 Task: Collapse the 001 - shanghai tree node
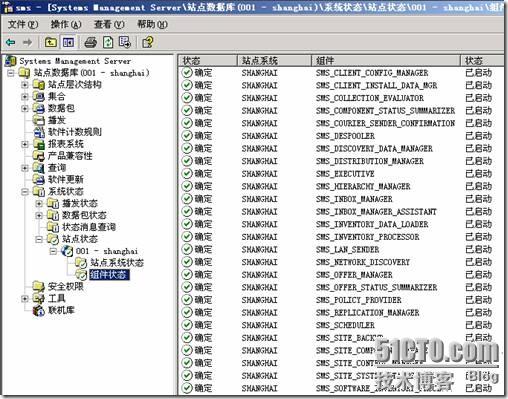point(53,251)
